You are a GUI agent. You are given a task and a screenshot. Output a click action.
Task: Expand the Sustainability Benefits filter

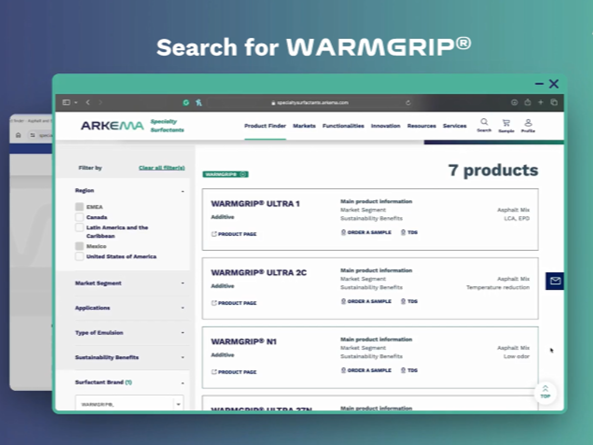pos(183,357)
